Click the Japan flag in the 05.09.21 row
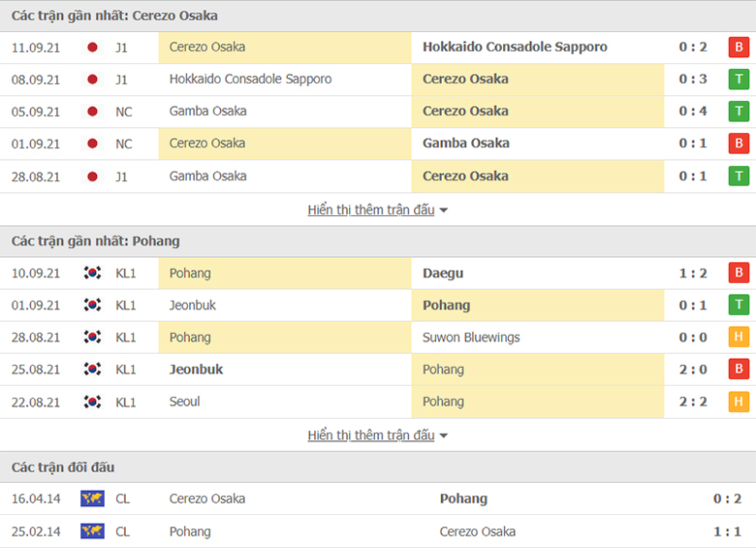 click(x=92, y=112)
